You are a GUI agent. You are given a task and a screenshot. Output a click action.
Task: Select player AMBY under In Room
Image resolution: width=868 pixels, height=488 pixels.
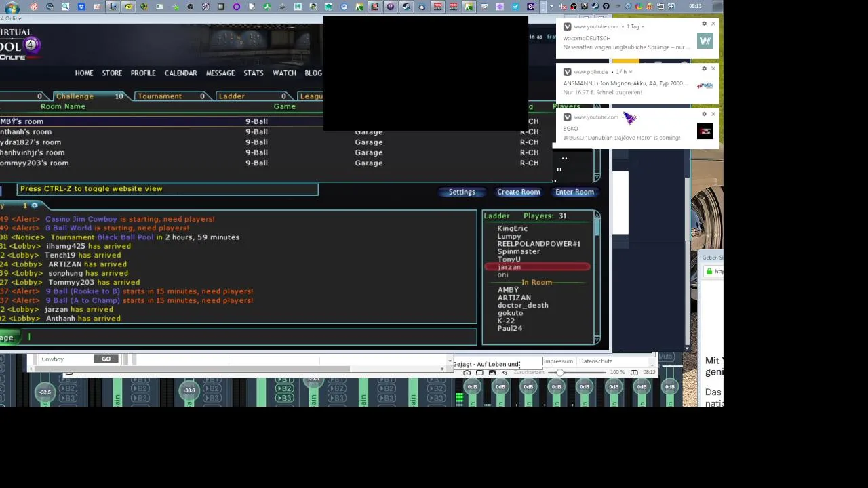[508, 290]
